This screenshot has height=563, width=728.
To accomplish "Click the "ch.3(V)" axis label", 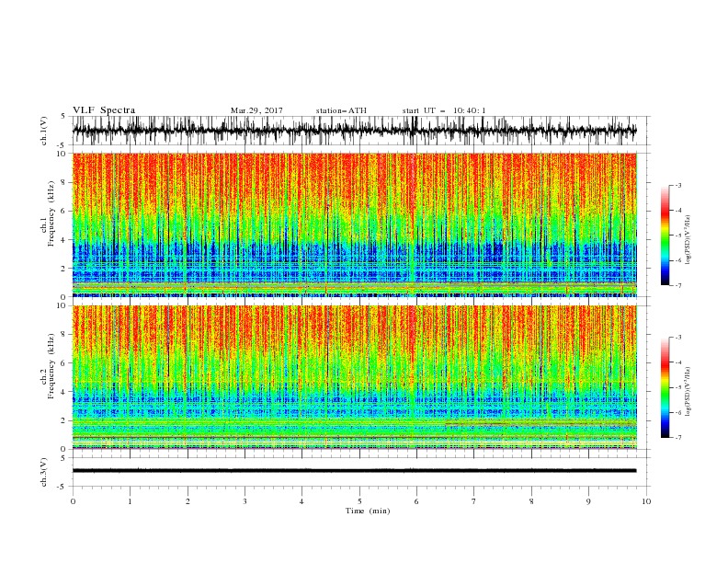I will tap(44, 472).
